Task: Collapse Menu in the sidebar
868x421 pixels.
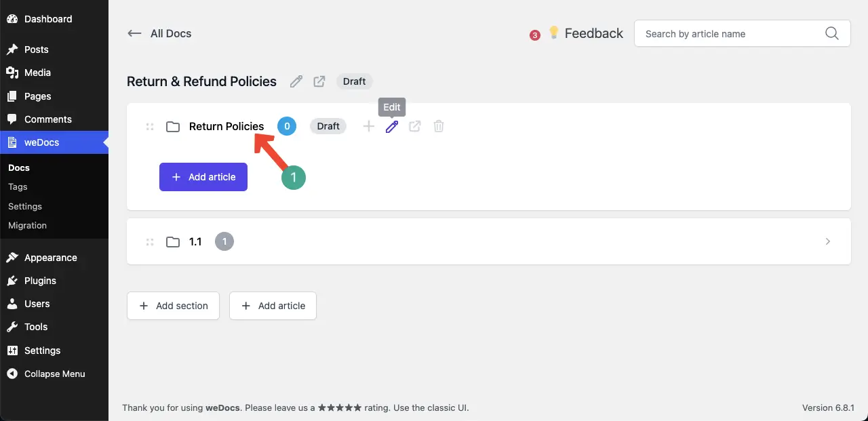Action: click(54, 374)
